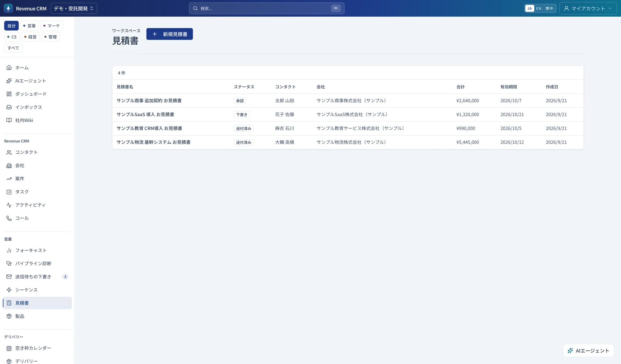Viewport: 621px width, 364px height.
Task: Select the CS role chip
Action: click(12, 37)
